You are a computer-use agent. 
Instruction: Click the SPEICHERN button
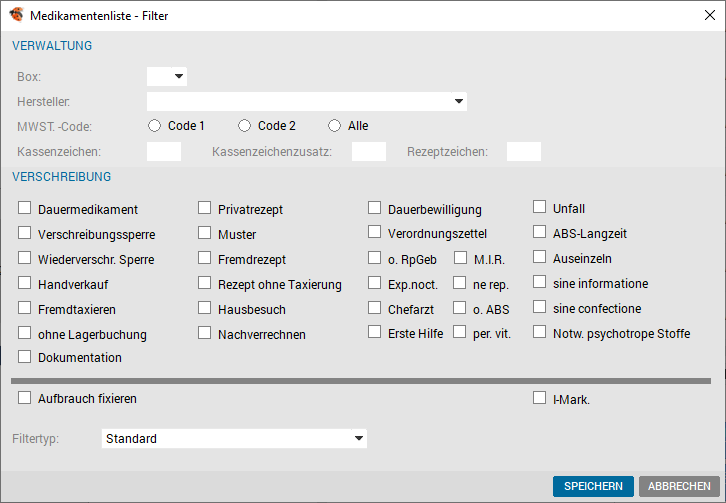point(593,486)
